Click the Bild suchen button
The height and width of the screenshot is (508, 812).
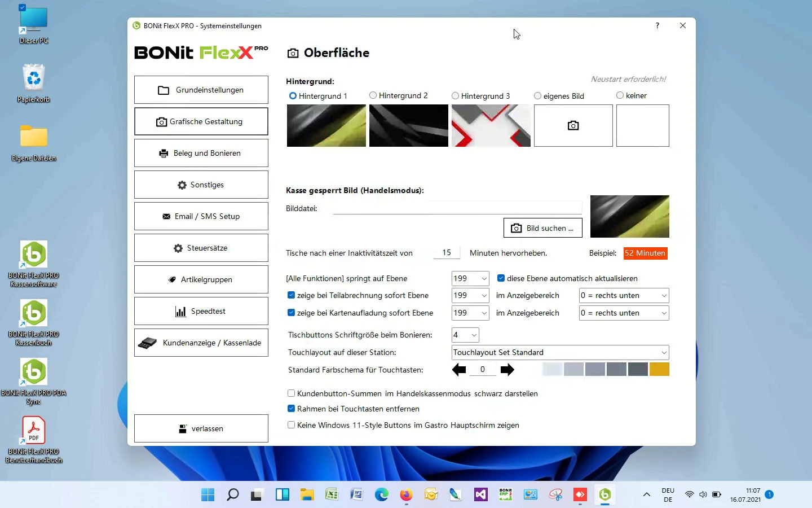[x=542, y=227]
